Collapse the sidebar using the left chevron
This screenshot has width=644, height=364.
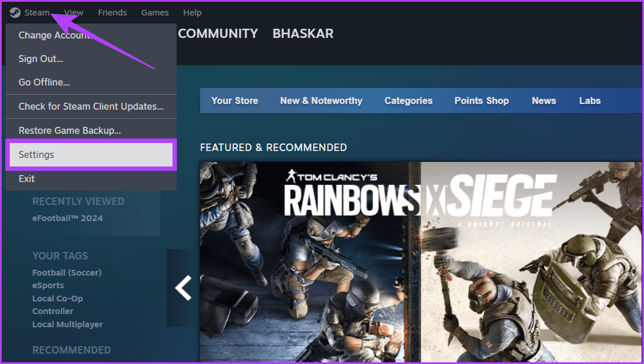pyautogui.click(x=182, y=288)
